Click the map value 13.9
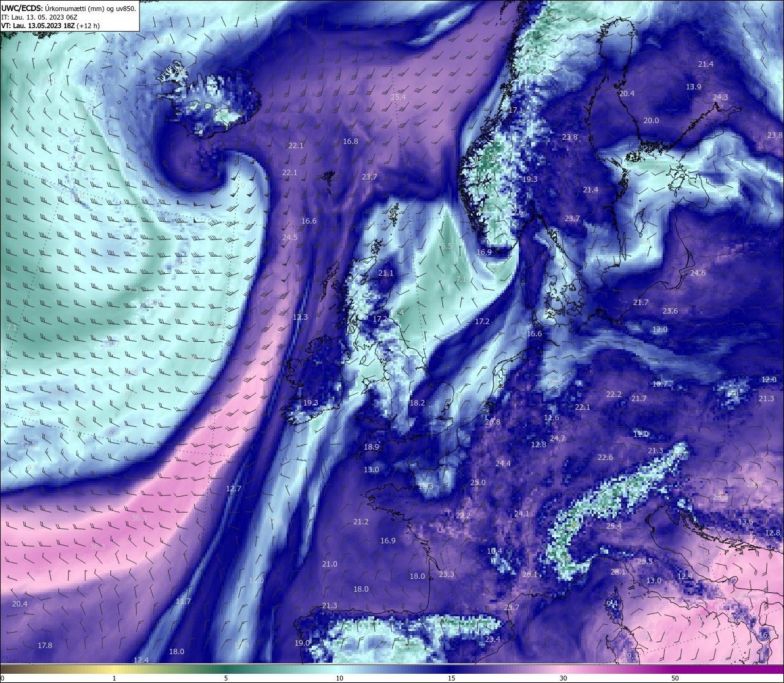 click(x=693, y=87)
